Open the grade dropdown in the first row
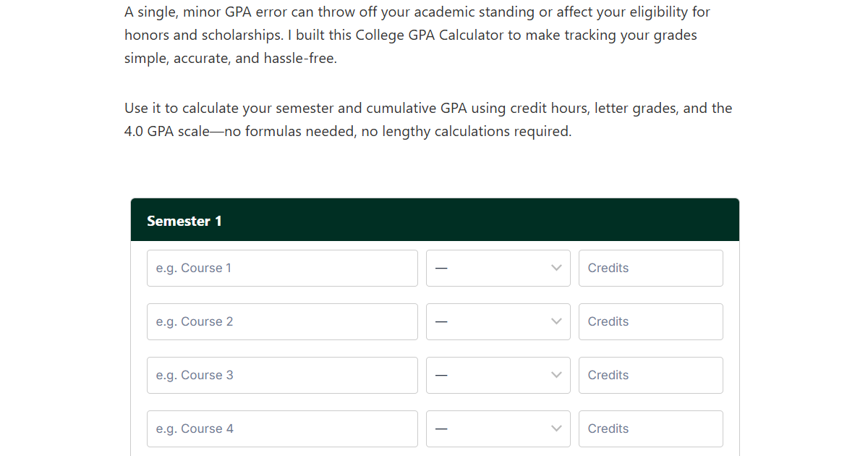The width and height of the screenshot is (868, 456). pos(498,268)
